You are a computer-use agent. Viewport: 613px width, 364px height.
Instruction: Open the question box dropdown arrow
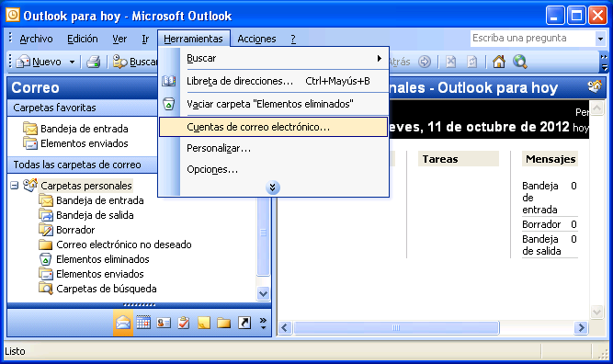(600, 39)
